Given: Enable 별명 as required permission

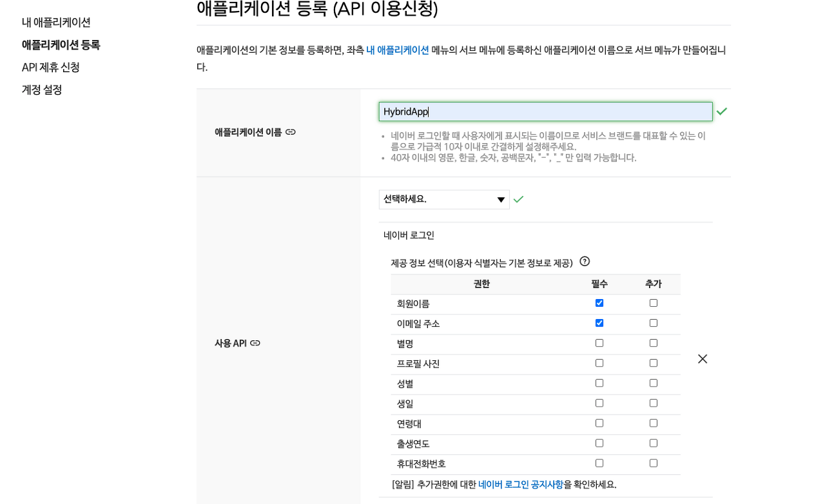Looking at the screenshot, I should pos(599,343).
